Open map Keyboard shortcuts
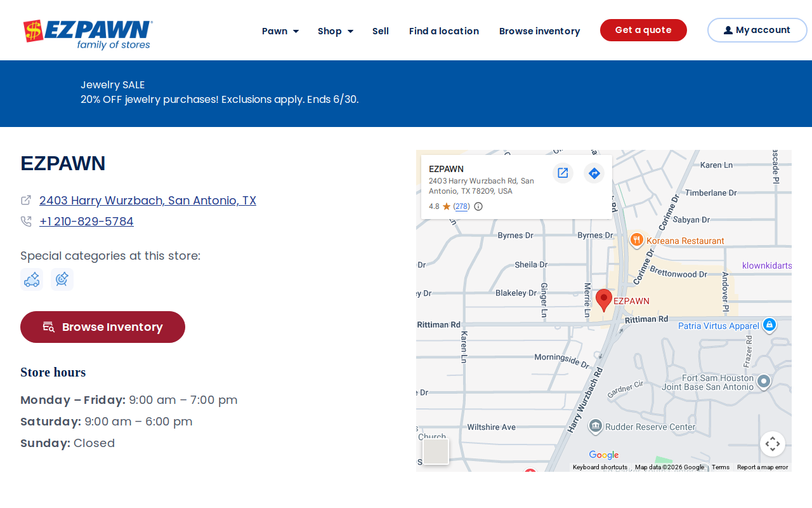 click(x=600, y=467)
